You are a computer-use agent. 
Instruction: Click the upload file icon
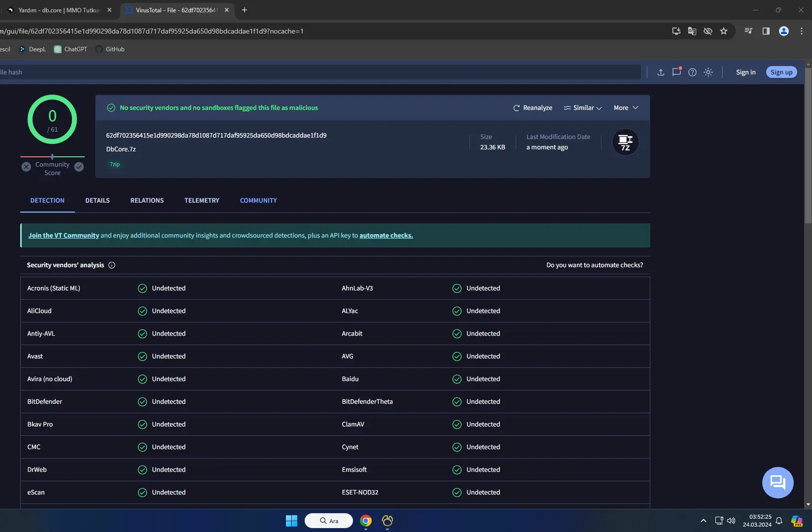click(x=661, y=72)
